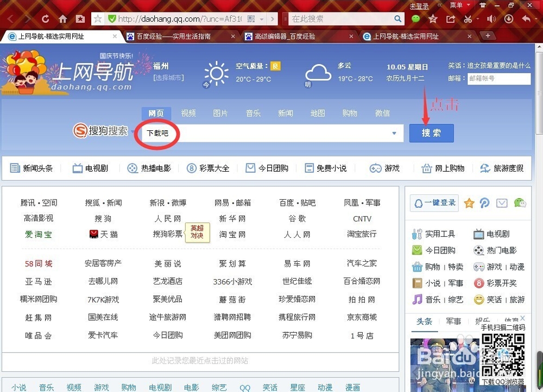
Task: Click the WeChat share icon in the browser toolbar
Action: click(415, 18)
